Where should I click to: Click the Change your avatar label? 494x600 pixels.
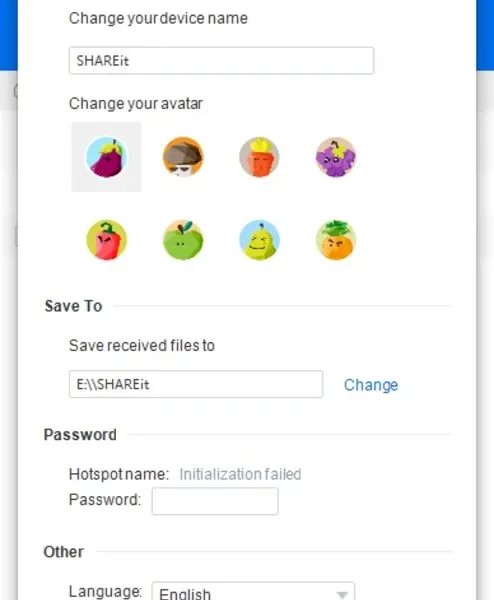coord(135,103)
